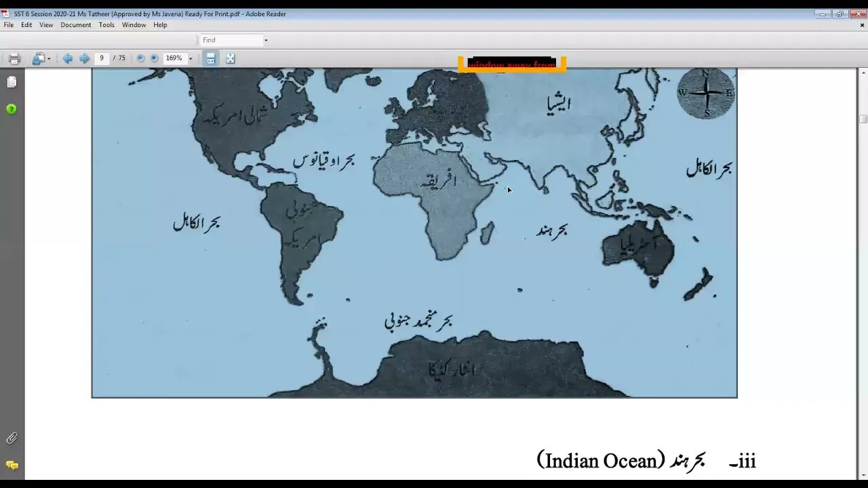Viewport: 868px width, 488px height.
Task: Click the (Indian Ocean) heading text
Action: 600,461
